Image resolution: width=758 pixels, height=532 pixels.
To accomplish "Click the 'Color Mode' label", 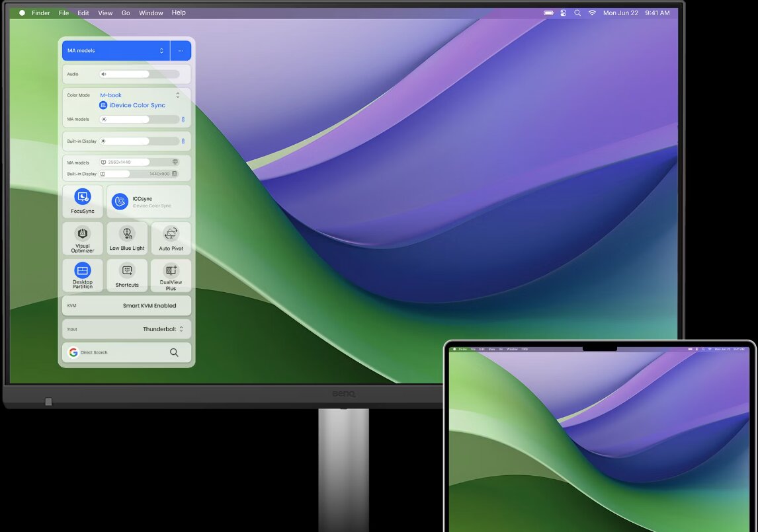I will point(78,95).
